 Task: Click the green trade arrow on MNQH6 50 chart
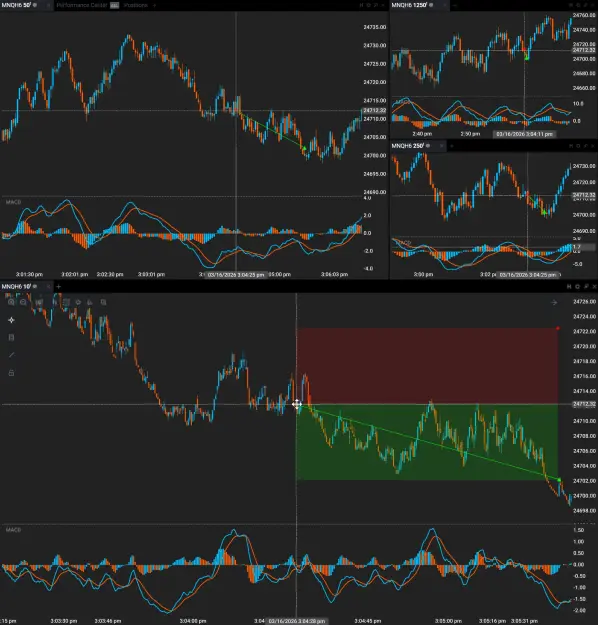pyautogui.click(x=304, y=148)
